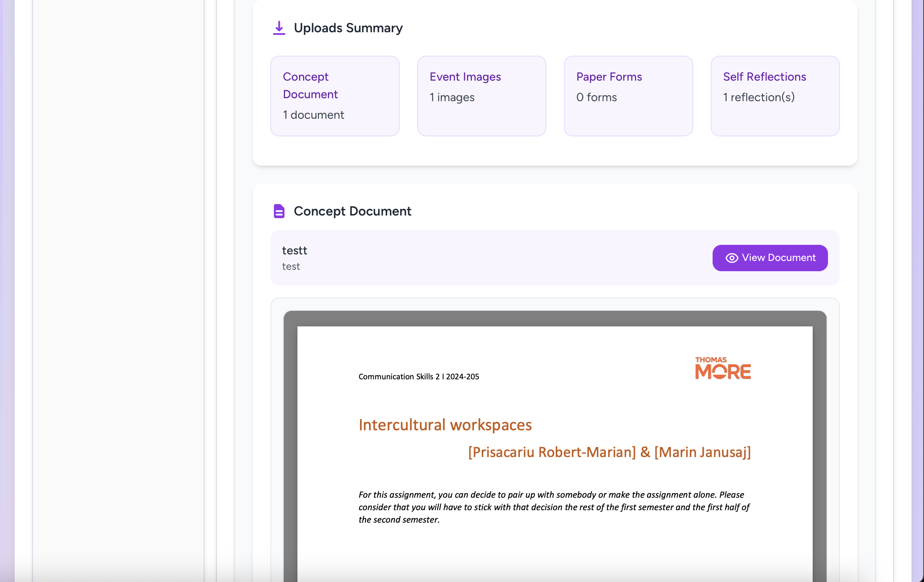Click the 0 forms count text
This screenshot has width=924, height=582.
tap(596, 97)
